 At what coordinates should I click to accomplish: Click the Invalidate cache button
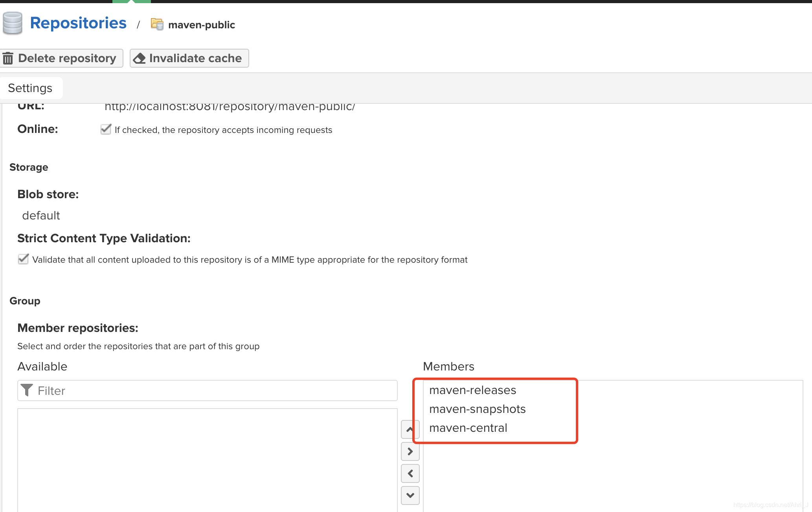point(189,58)
